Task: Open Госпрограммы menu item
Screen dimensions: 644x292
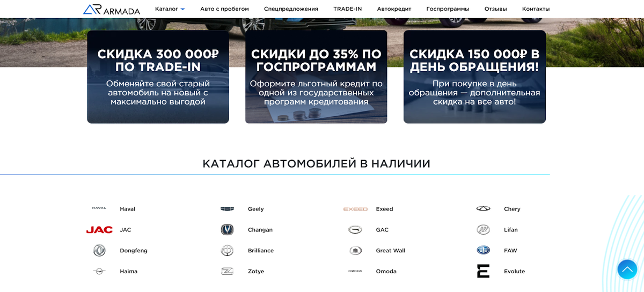Action: point(448,9)
